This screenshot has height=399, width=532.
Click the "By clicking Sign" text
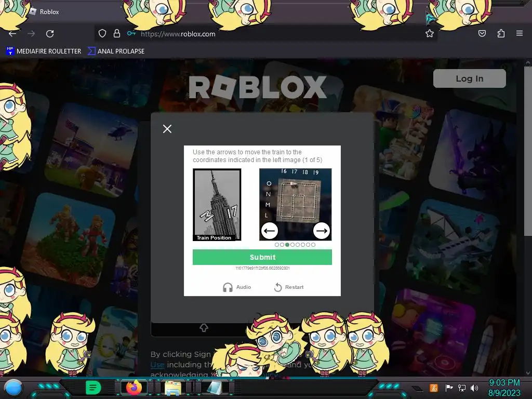click(180, 354)
